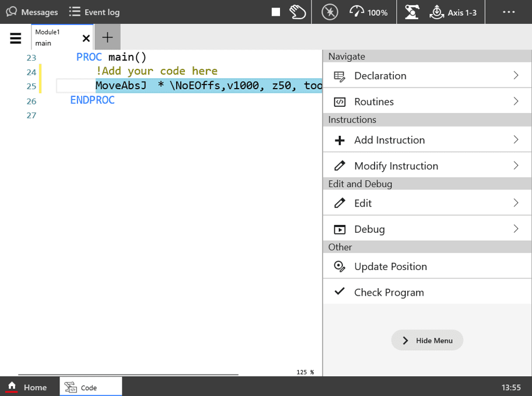Click the Add Instruction plus icon
The height and width of the screenshot is (396, 532).
click(339, 140)
